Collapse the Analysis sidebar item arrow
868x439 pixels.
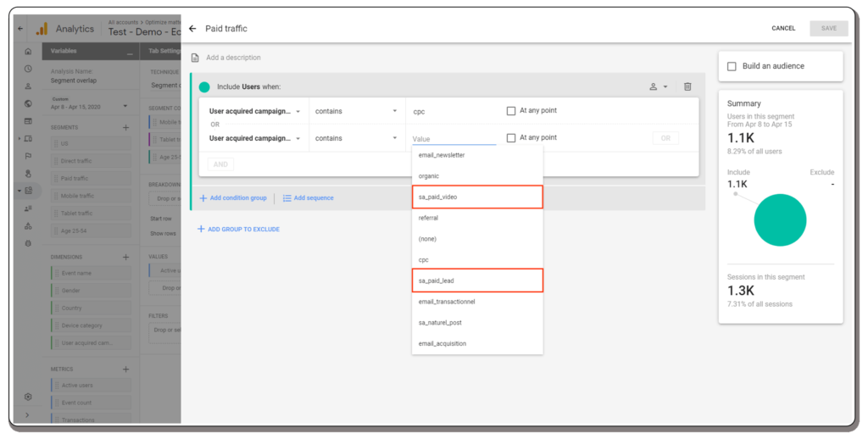[x=19, y=191]
